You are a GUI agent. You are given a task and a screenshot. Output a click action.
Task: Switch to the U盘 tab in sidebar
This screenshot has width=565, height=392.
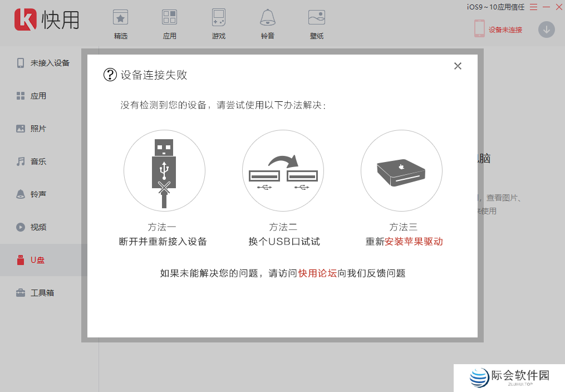[x=37, y=259]
